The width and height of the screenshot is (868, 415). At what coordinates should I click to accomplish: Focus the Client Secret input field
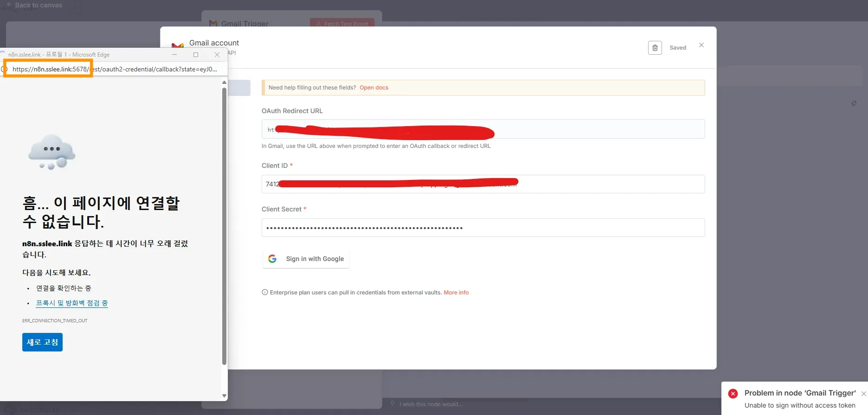pyautogui.click(x=483, y=228)
